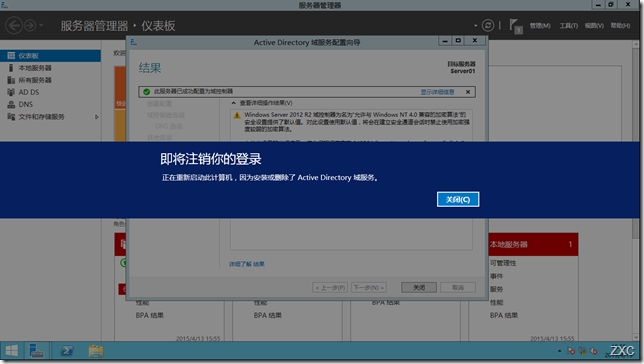
Task: Click the 文件和存储服务 sidebar icon
Action: point(11,117)
